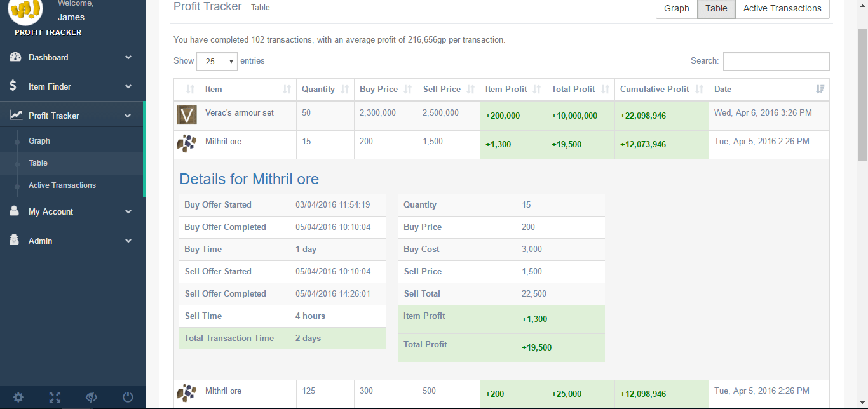Open Graph link in the sidebar submenu

39,141
